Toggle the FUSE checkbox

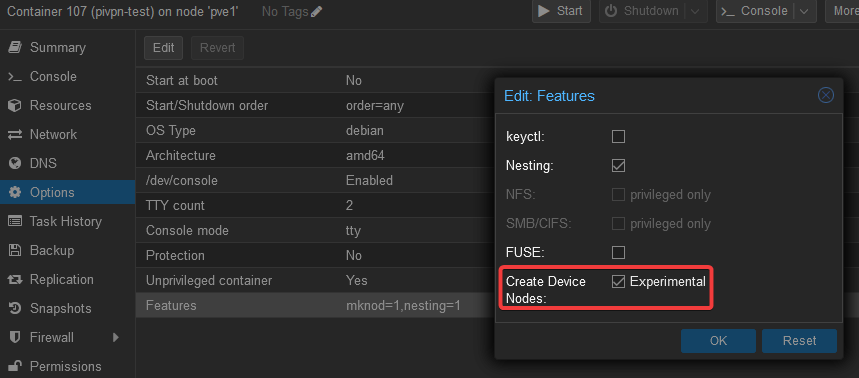point(618,253)
